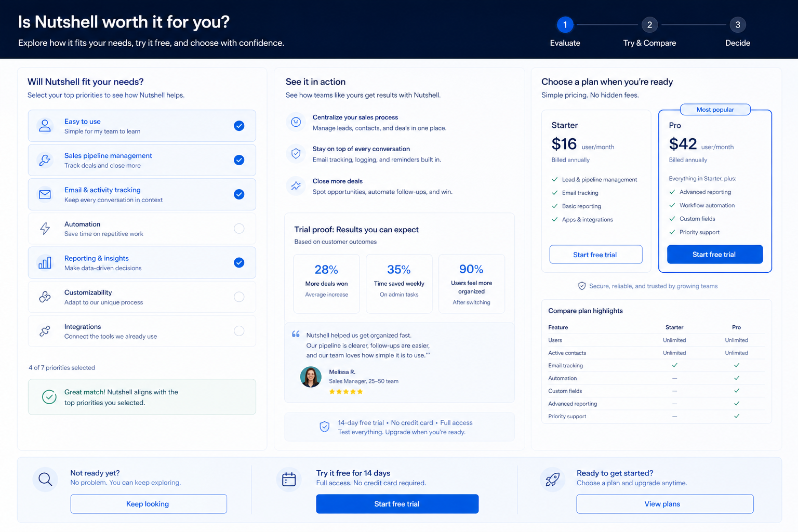Click the Integrations link icon
The width and height of the screenshot is (798, 532).
[x=45, y=331]
